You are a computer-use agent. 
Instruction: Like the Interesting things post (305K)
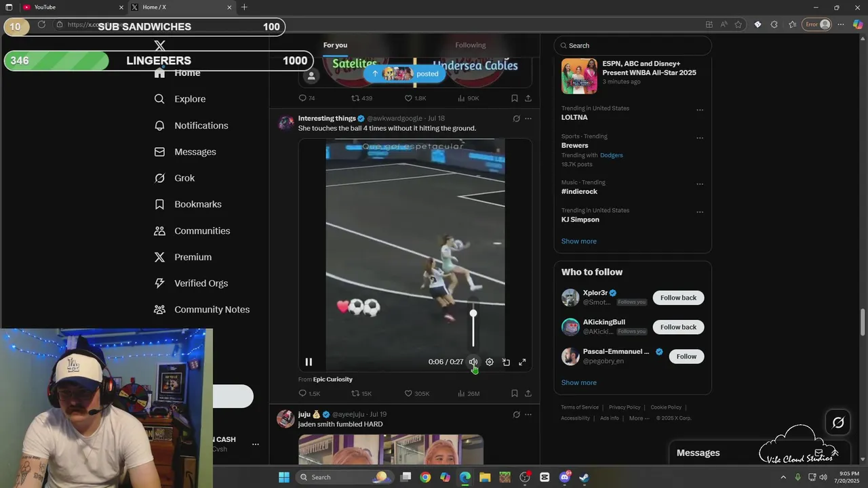point(416,393)
